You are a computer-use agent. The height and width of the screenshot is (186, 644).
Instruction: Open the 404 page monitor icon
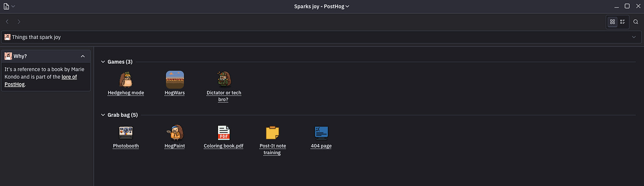(321, 133)
